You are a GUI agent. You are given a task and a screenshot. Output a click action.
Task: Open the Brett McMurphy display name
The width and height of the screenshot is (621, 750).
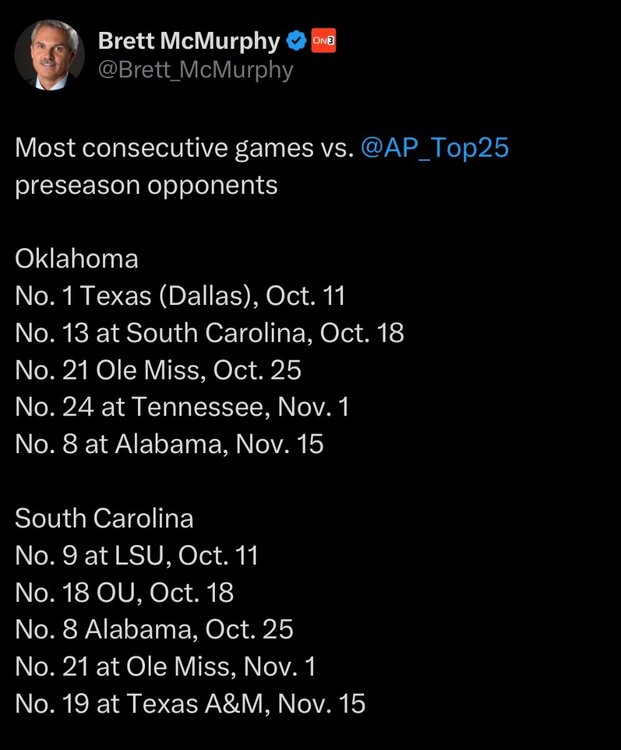pyautogui.click(x=189, y=41)
